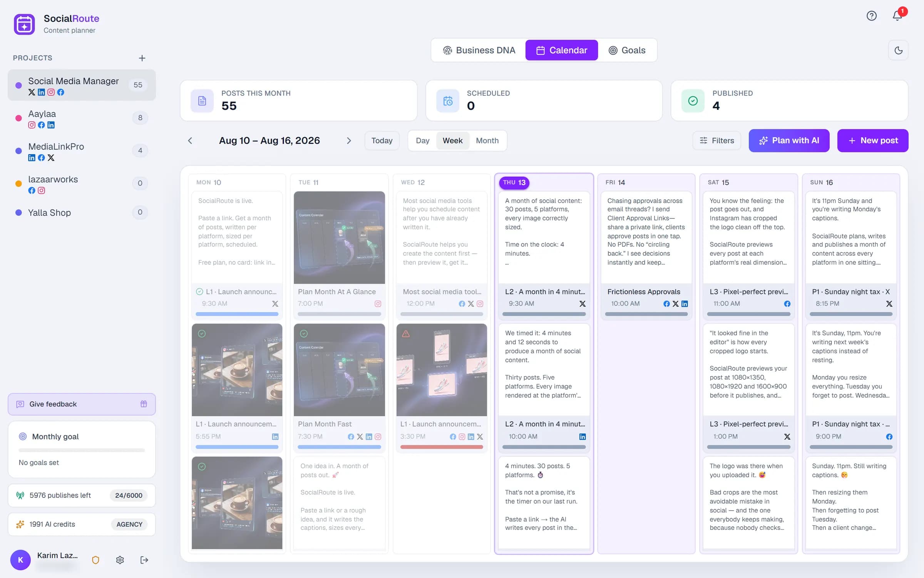Click the Posts This Month document icon
Image resolution: width=924 pixels, height=578 pixels.
(202, 101)
